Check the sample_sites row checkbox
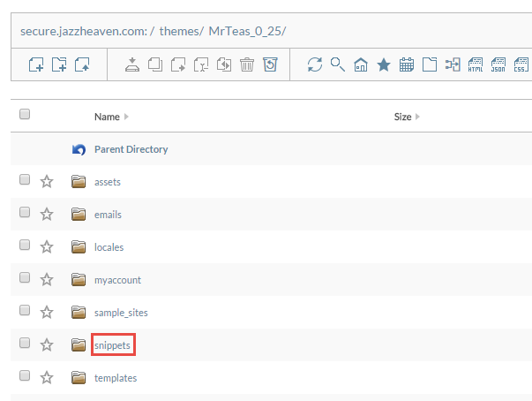This screenshot has width=532, height=401. click(25, 310)
